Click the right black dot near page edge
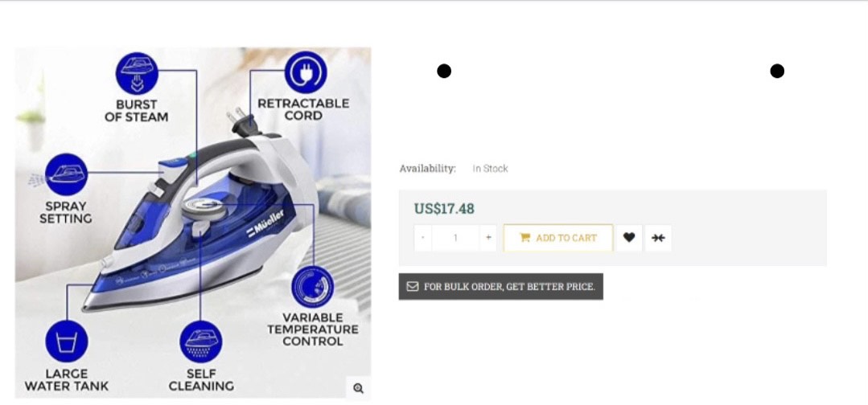 tap(777, 71)
